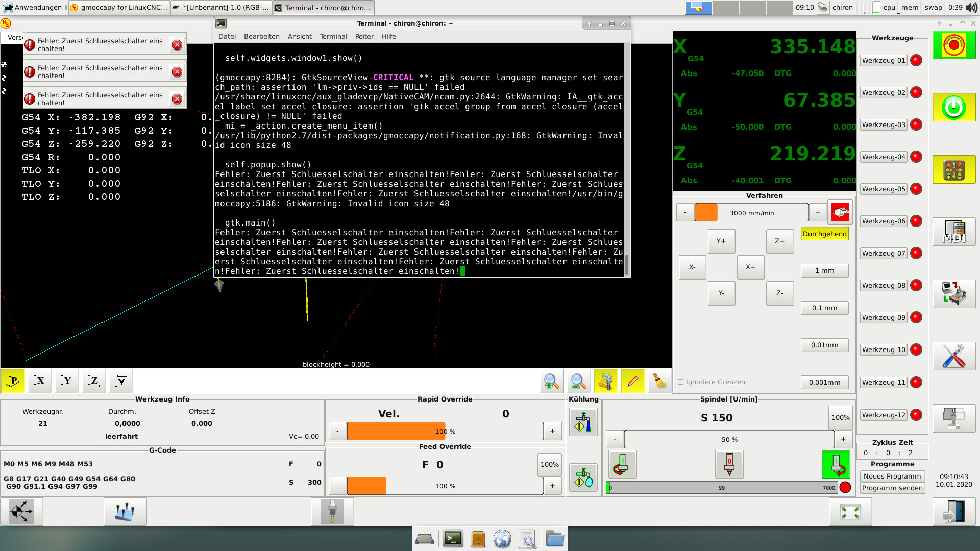Dismiss third Schluesselschalter error notification
Viewport: 980px width, 551px height.
pos(177,99)
